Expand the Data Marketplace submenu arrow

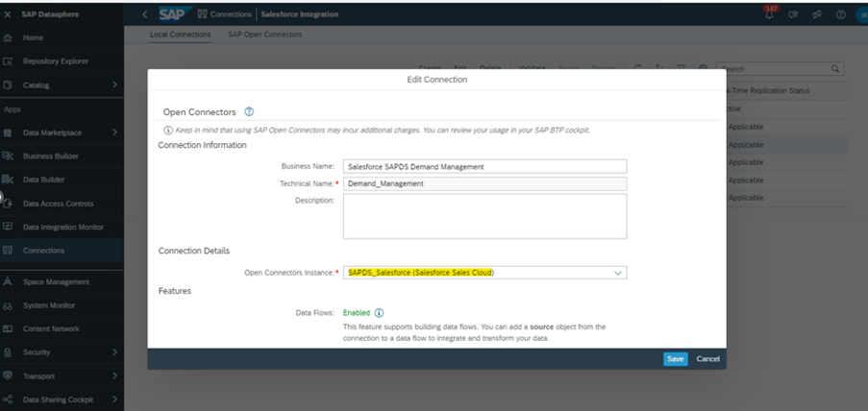[114, 133]
